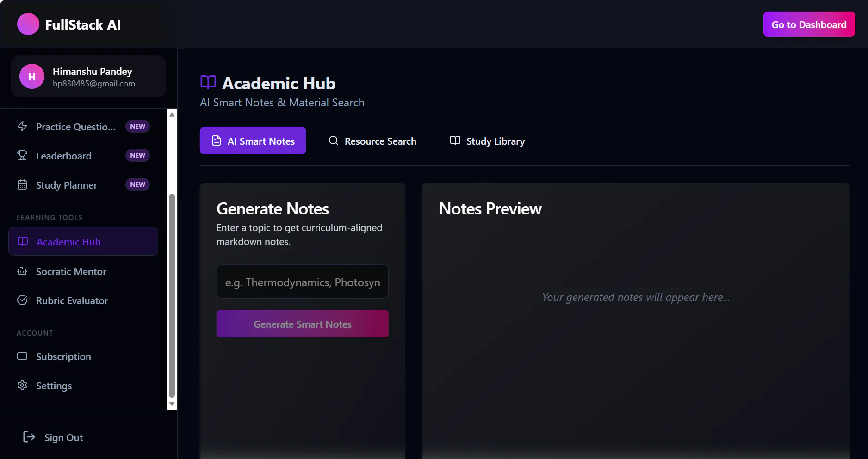Click the book icon beside Academic Hub heading
Viewport: 868px width, 459px height.
[x=208, y=82]
